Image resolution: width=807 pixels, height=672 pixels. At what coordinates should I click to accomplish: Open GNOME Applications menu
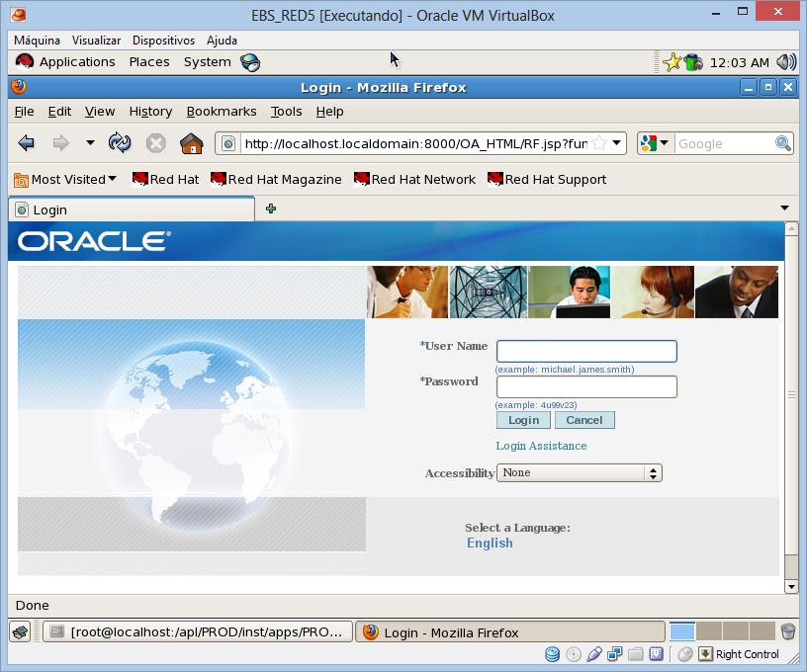click(65, 62)
